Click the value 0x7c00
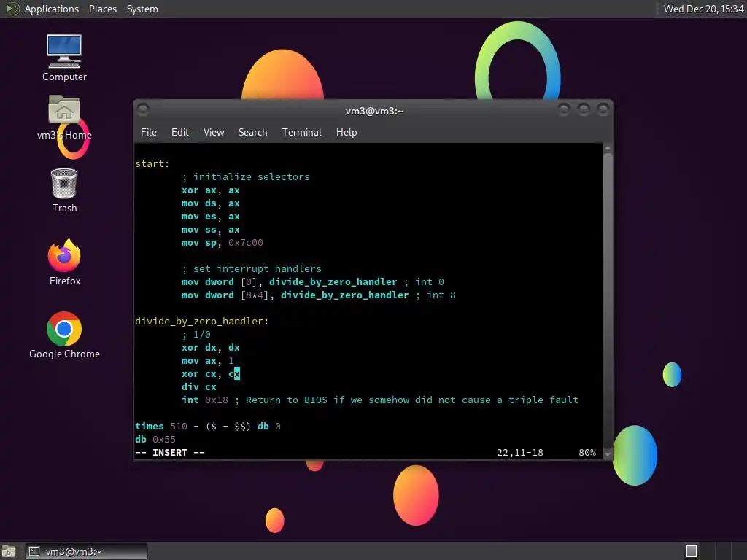 tap(245, 242)
